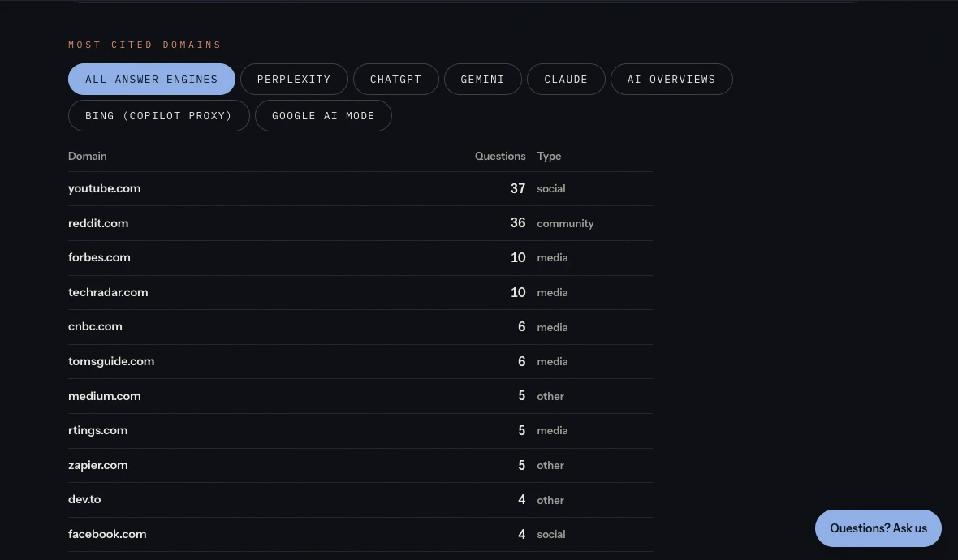This screenshot has height=560, width=958.
Task: Click the social type label for youtube.com
Action: click(x=551, y=189)
